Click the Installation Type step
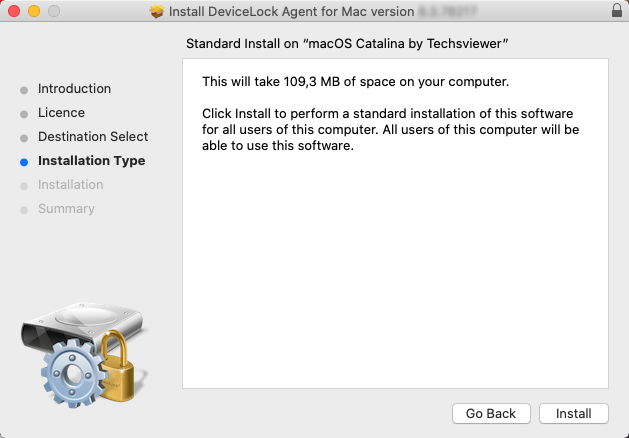The height and width of the screenshot is (438, 629). point(91,161)
